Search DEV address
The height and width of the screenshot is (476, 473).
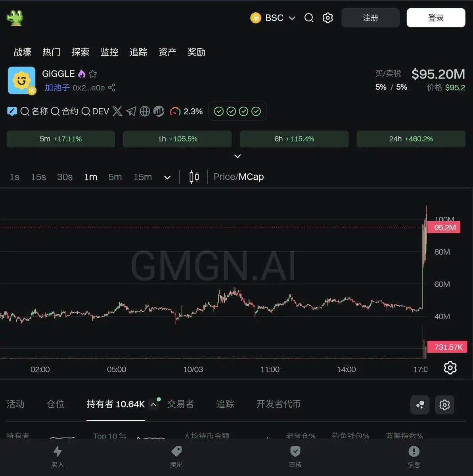pos(95,111)
